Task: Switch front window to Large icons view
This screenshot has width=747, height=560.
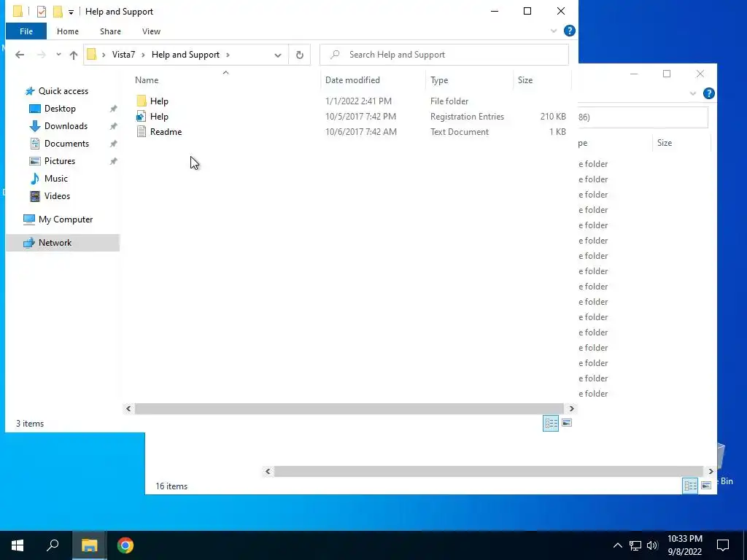Action: (x=566, y=423)
